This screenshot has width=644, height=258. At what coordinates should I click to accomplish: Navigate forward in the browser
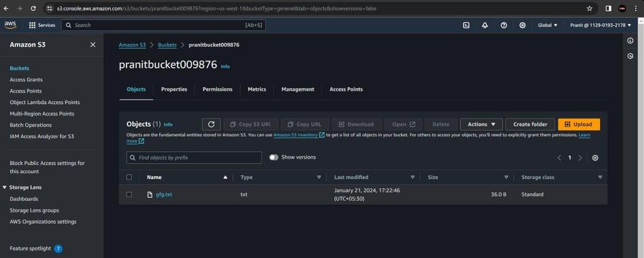19,8
